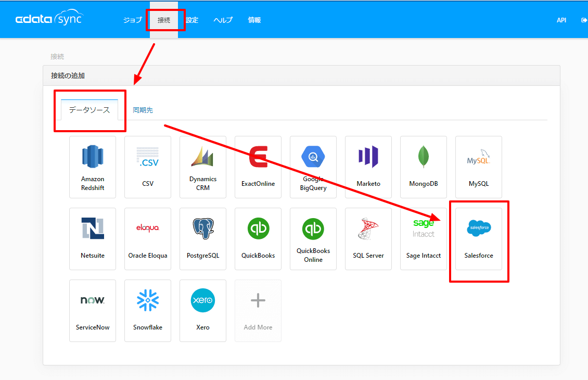Click the 接続の追加 panel heading
The width and height of the screenshot is (588, 380).
click(x=68, y=75)
